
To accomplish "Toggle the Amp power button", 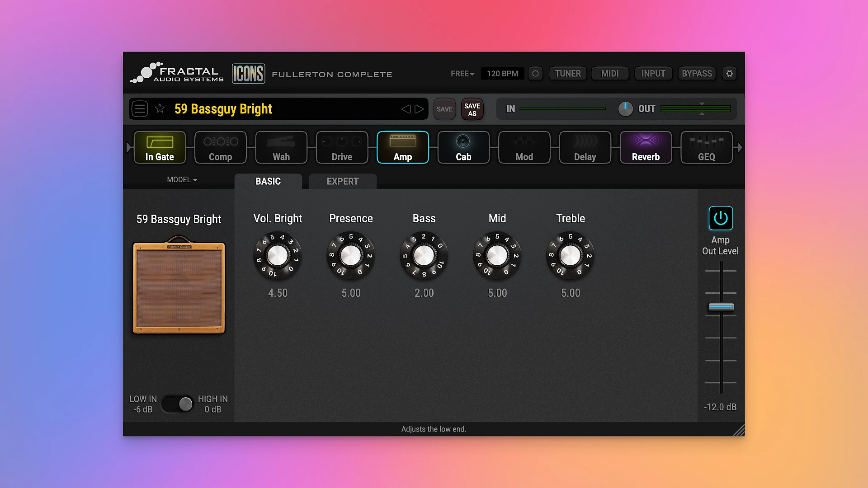I will (x=720, y=218).
